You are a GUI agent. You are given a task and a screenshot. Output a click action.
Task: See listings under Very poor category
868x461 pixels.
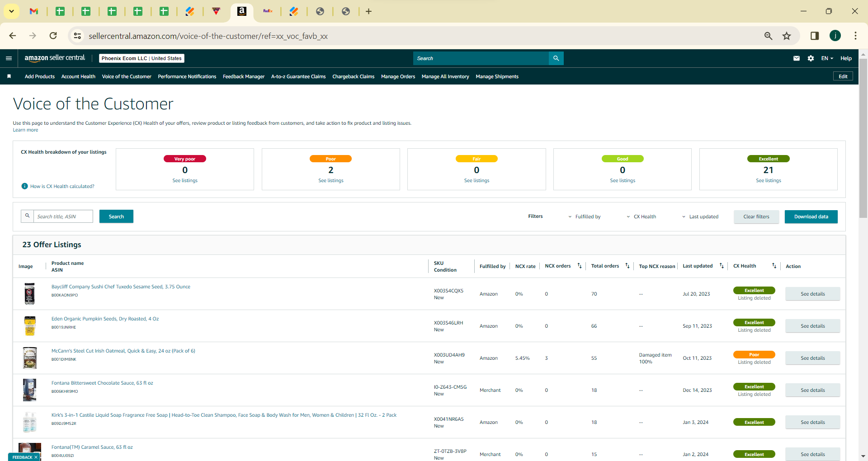(x=185, y=180)
